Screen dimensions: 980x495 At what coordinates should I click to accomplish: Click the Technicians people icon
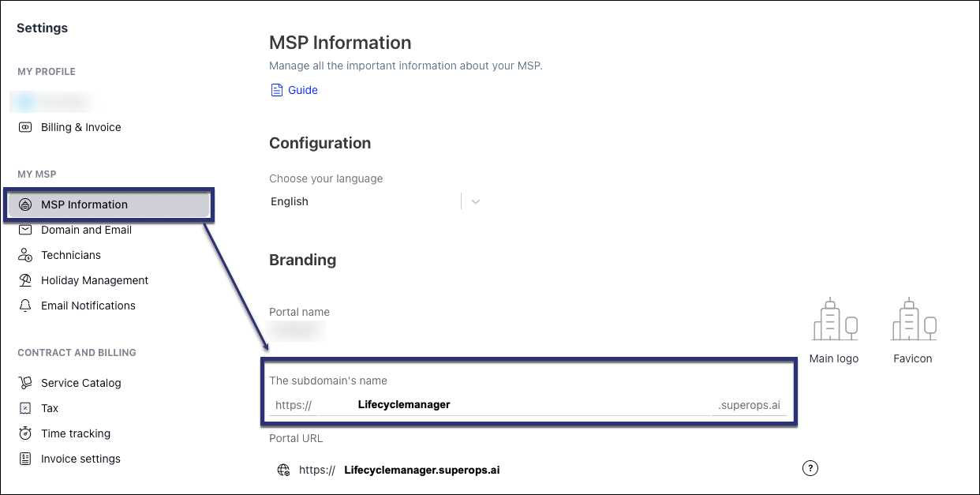click(x=25, y=255)
